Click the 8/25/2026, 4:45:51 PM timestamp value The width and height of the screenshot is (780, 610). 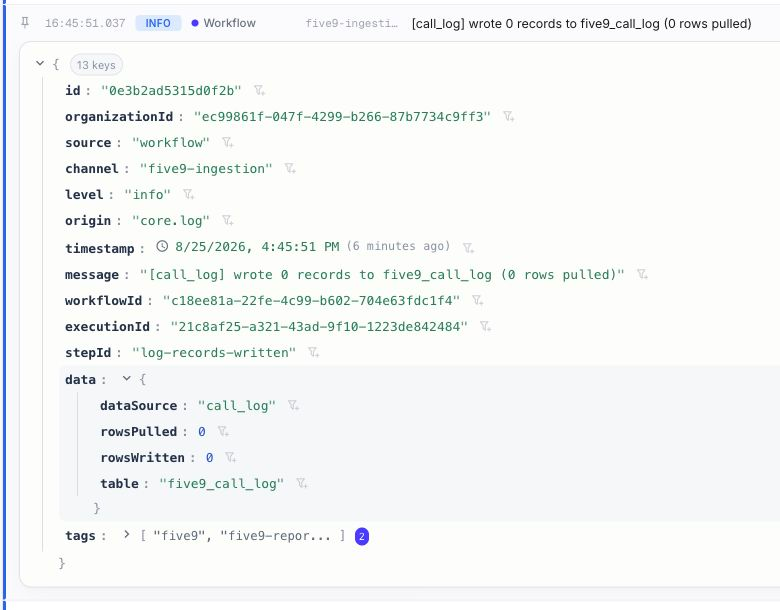tap(257, 247)
